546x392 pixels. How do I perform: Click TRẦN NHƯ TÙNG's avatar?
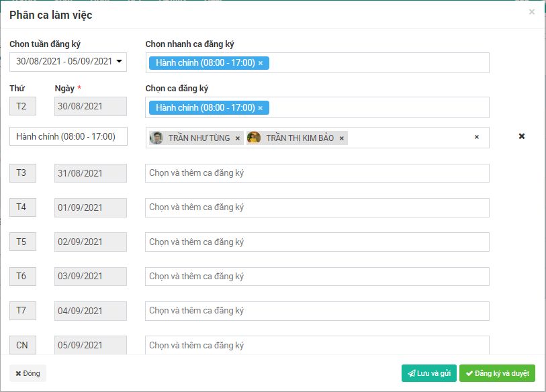click(x=156, y=138)
